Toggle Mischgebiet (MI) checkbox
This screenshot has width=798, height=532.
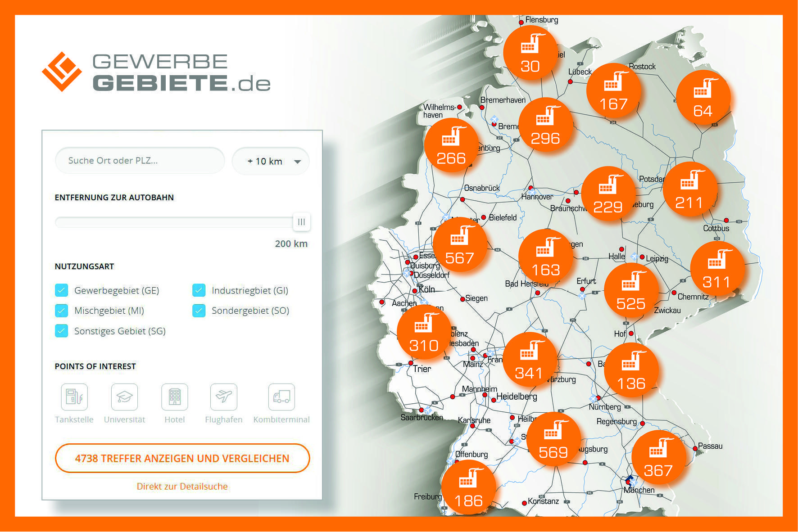point(61,311)
